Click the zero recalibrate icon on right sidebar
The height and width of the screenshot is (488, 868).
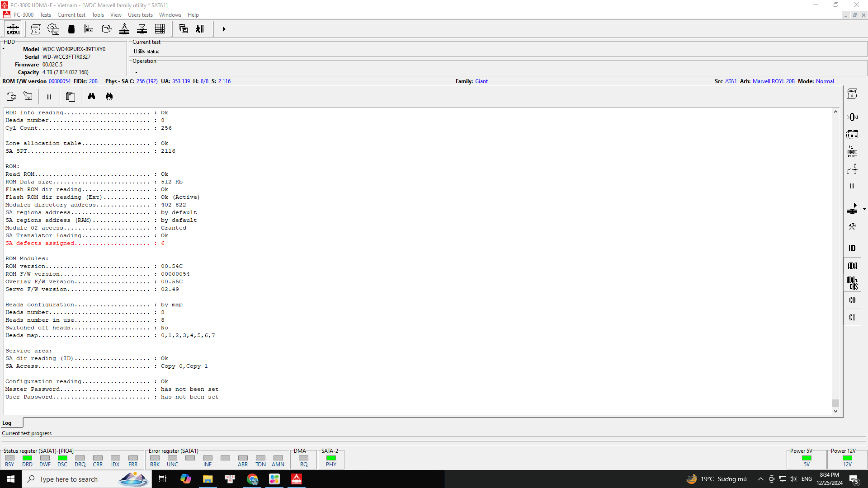852,117
